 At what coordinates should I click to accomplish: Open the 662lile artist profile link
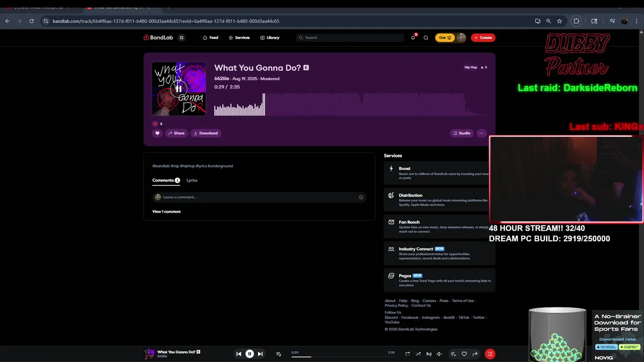pos(221,79)
